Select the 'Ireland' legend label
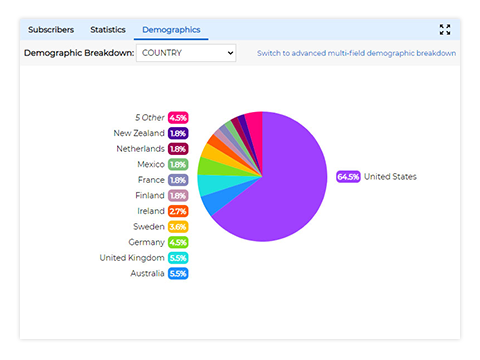This screenshot has height=360, width=480. [151, 211]
